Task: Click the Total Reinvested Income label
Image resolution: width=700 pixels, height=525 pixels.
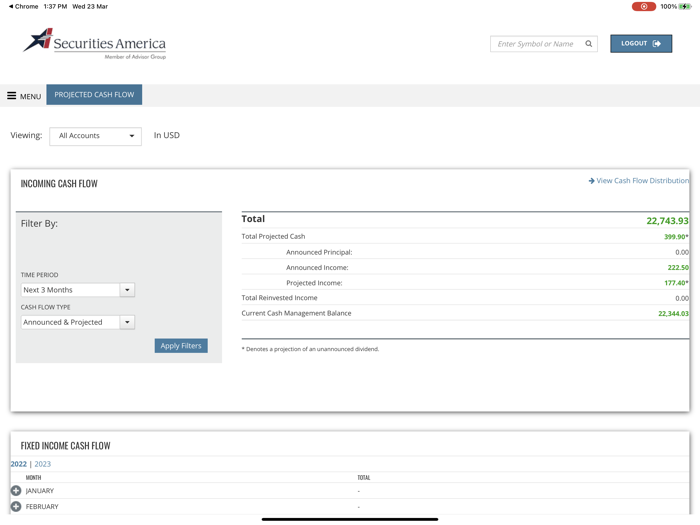Action: click(x=279, y=298)
